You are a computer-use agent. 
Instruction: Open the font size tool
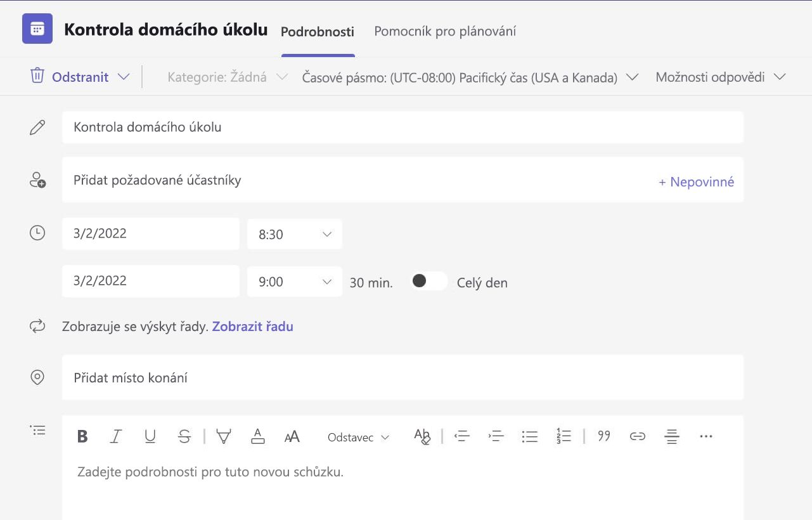[x=292, y=436]
